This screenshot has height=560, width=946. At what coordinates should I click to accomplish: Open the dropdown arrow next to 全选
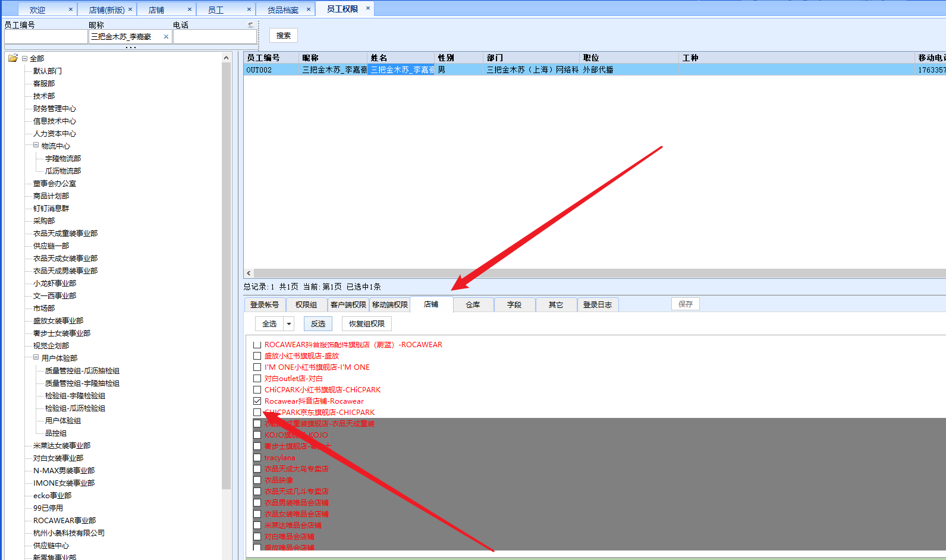point(289,324)
